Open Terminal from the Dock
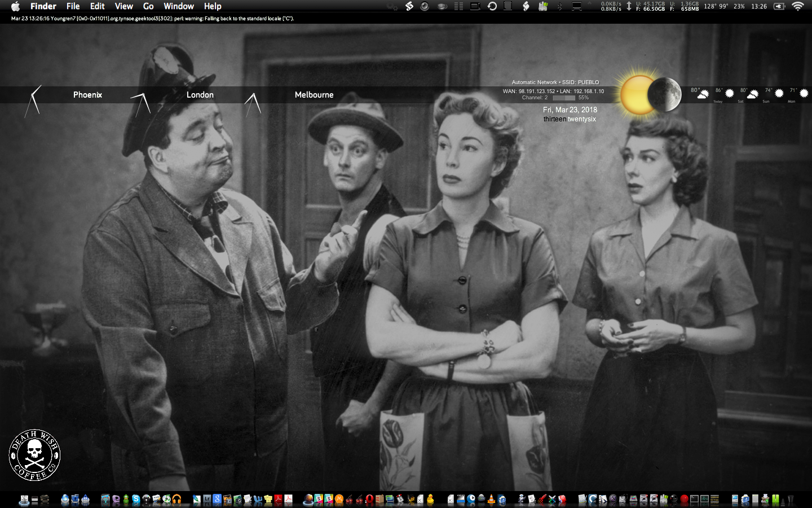This screenshot has width=812, height=508. pyautogui.click(x=694, y=500)
